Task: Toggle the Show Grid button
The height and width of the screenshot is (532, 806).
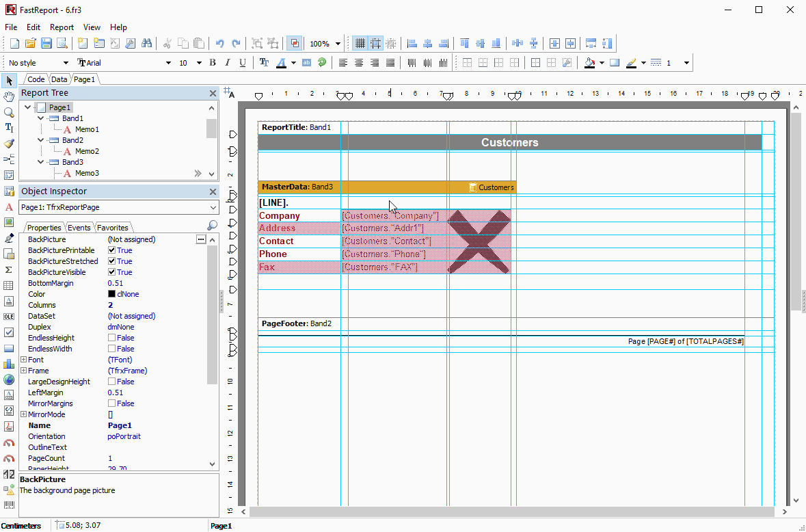Action: point(360,44)
